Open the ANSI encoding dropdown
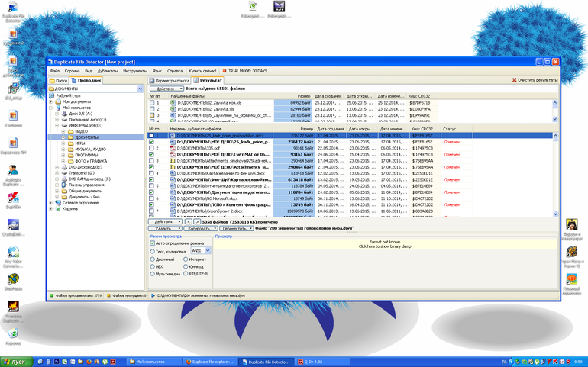The height and width of the screenshot is (367, 588). coord(207,251)
